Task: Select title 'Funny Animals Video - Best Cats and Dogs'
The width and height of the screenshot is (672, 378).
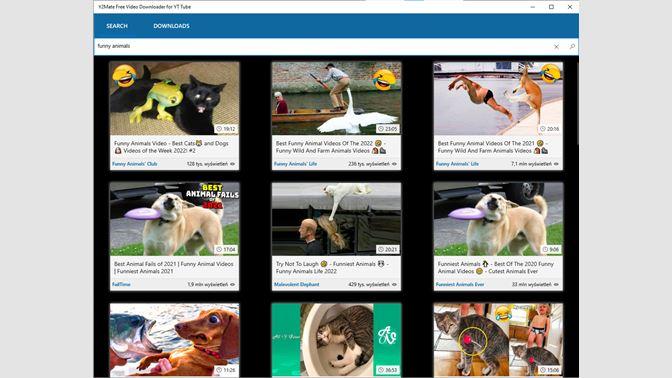Action: click(x=171, y=147)
